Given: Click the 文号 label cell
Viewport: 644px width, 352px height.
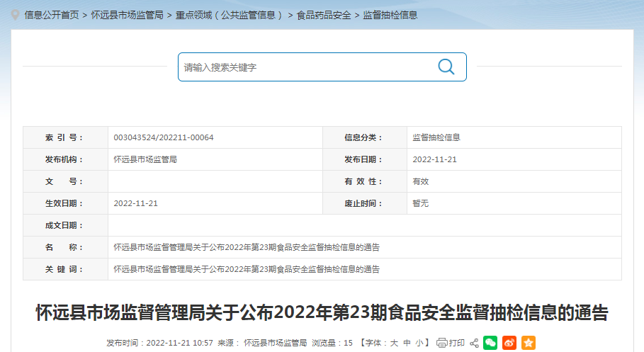Looking at the screenshot, I should pos(65,181).
